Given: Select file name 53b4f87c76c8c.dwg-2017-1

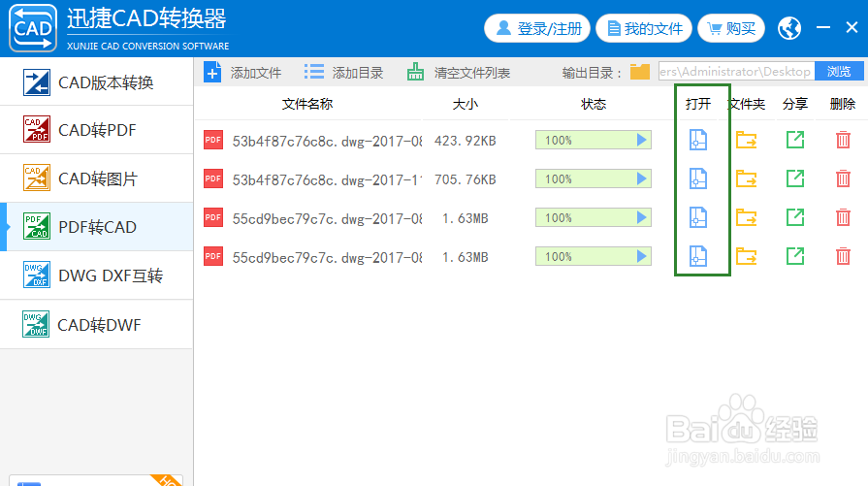Looking at the screenshot, I should point(327,179).
